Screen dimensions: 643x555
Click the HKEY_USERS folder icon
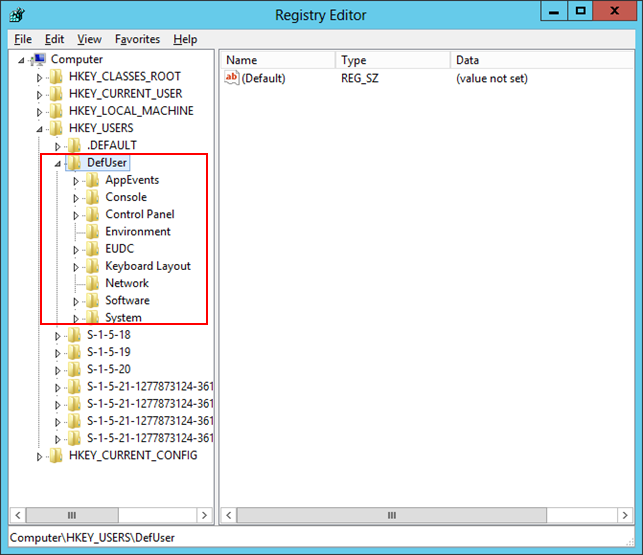(x=56, y=128)
